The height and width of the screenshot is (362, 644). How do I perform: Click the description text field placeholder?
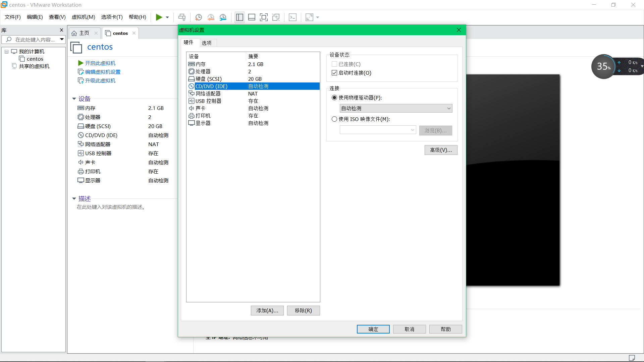tap(111, 207)
